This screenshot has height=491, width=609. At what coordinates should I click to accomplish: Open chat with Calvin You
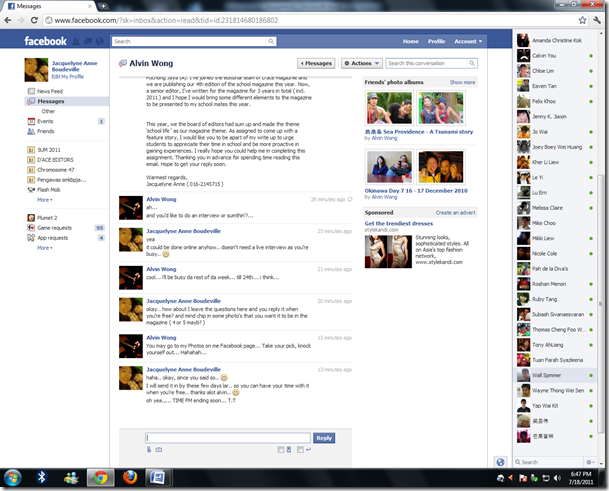[555, 56]
